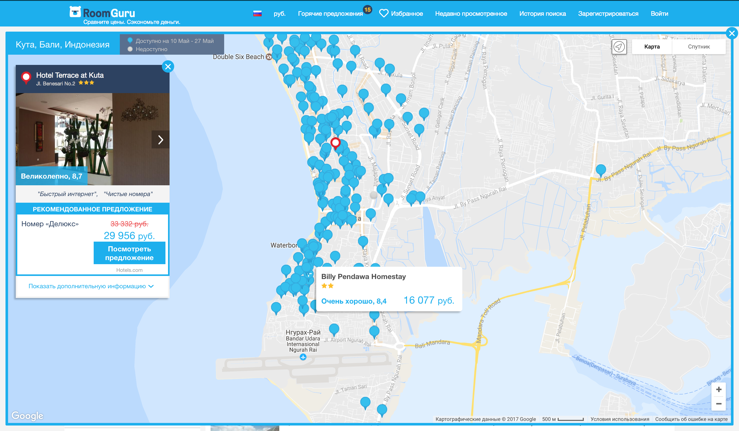Click Войти to log in
The height and width of the screenshot is (431, 739).
[659, 14]
